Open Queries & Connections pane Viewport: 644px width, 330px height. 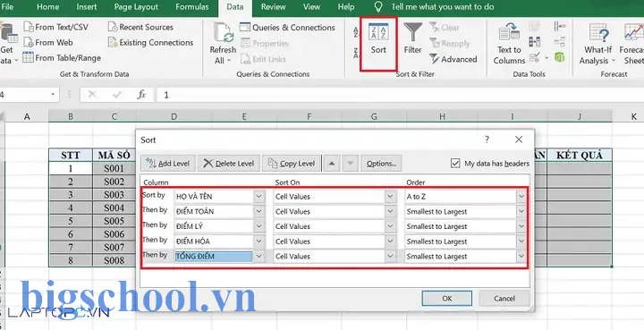coord(287,28)
